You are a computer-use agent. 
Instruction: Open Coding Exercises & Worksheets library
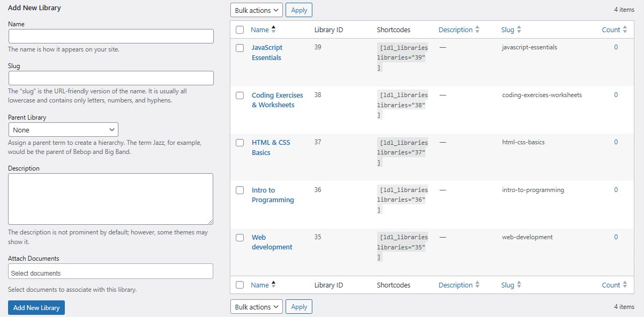[x=278, y=100]
